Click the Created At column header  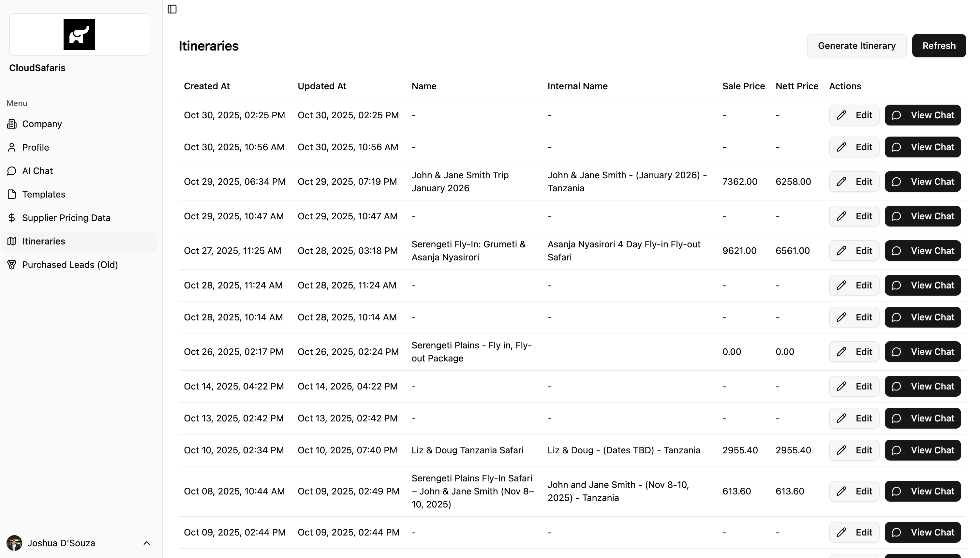pos(207,86)
